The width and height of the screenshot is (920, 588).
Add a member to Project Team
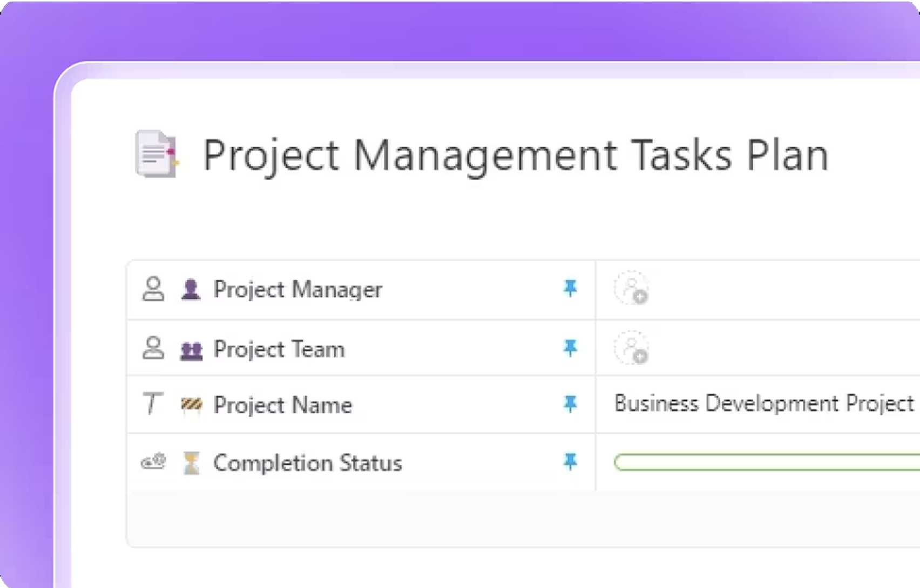(631, 348)
